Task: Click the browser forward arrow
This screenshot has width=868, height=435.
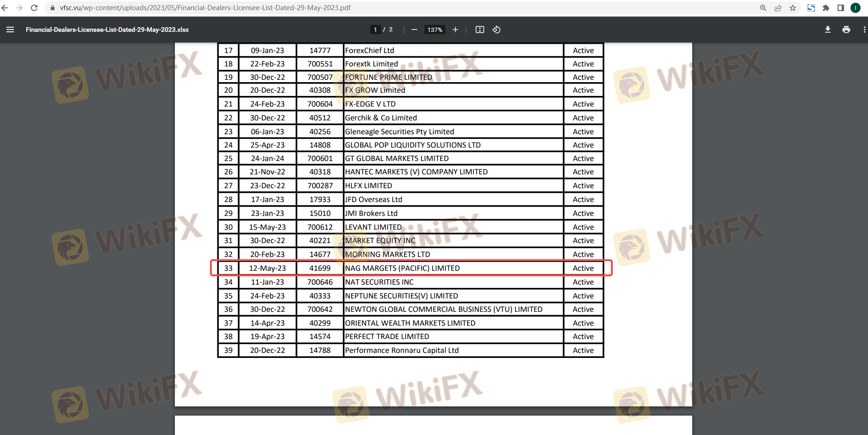Action: pyautogui.click(x=19, y=8)
